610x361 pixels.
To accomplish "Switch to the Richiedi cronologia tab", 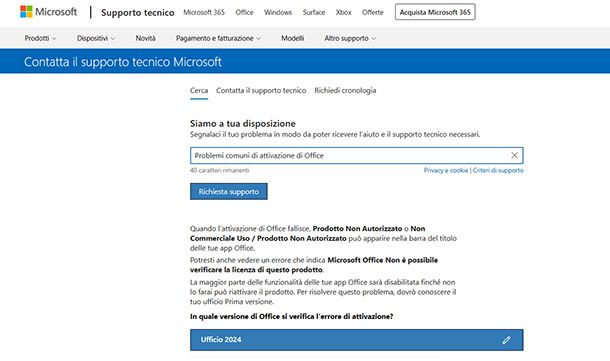I will 345,91.
